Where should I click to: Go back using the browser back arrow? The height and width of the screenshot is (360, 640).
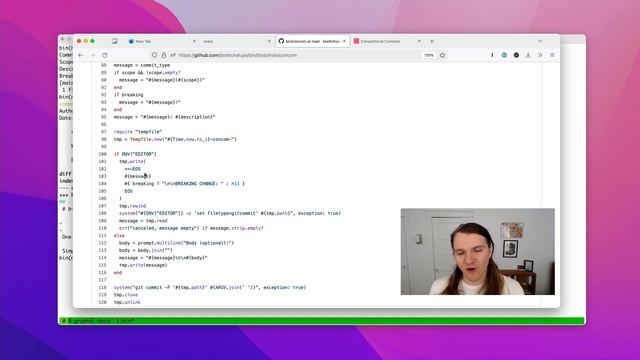pos(81,55)
